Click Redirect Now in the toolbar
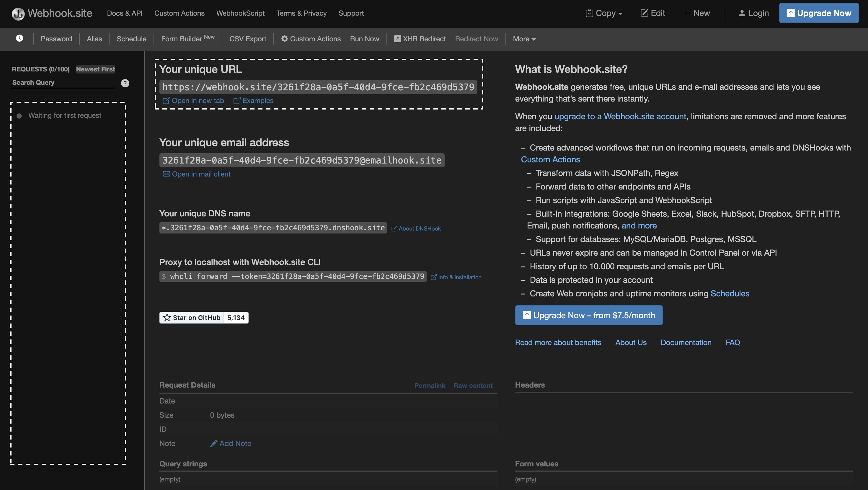Image resolution: width=868 pixels, height=490 pixels. [x=477, y=39]
